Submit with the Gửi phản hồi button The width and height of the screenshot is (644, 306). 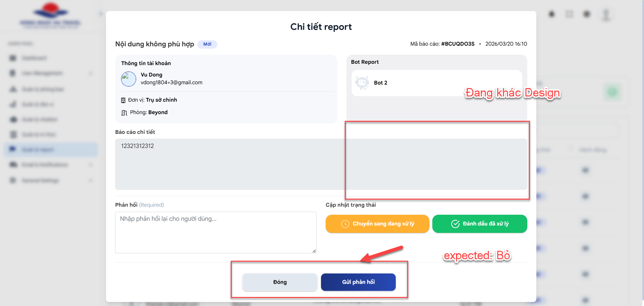[x=358, y=282]
